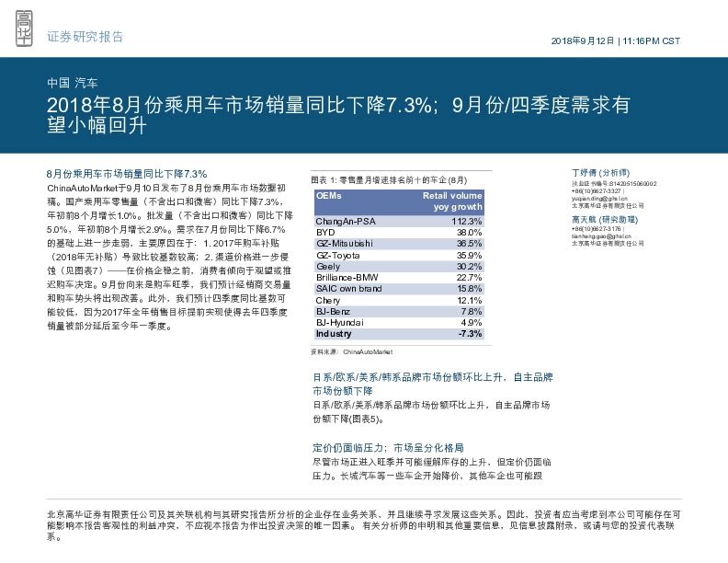
Task: Select the BYD row label
Action: pos(325,232)
